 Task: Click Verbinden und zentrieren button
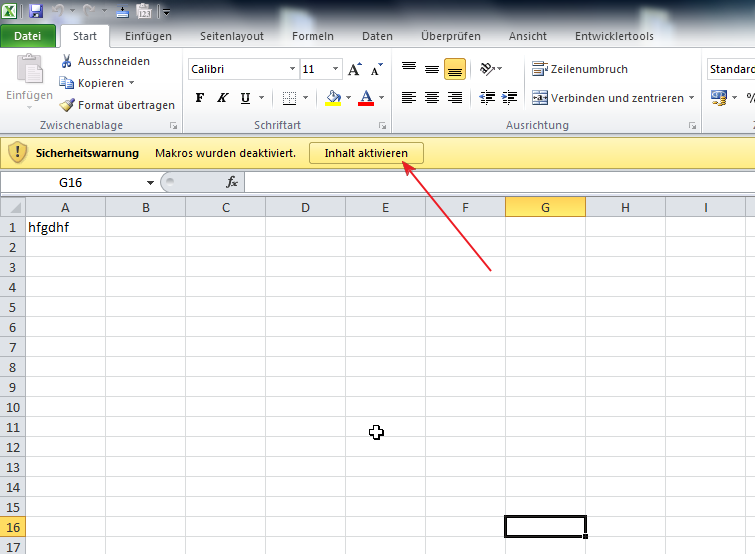coord(607,98)
